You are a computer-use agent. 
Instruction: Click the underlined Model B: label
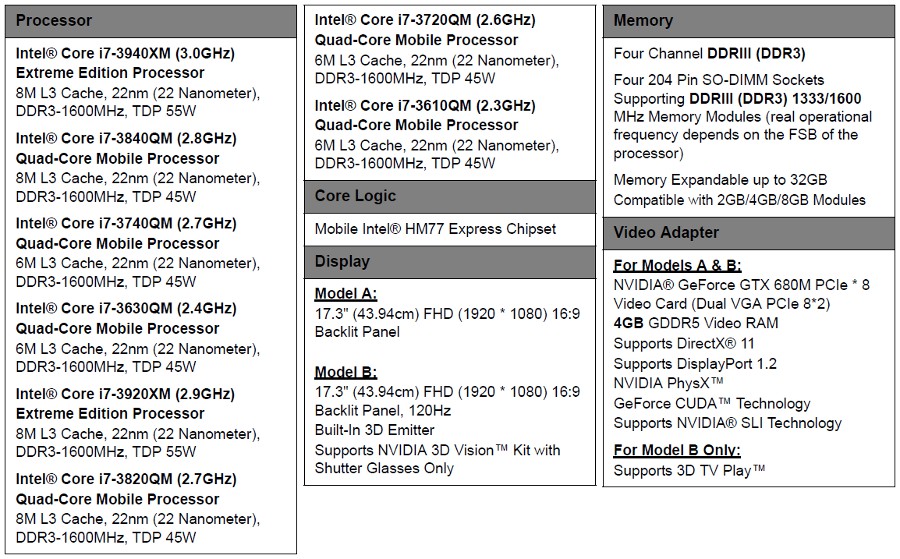pos(346,372)
